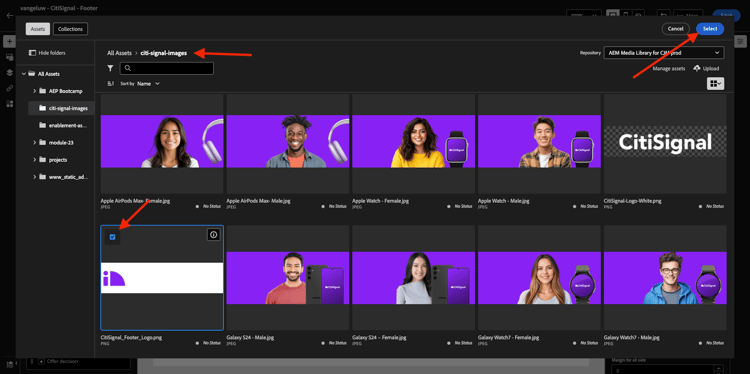This screenshot has height=374, width=750.
Task: Open the Repository dropdown
Action: click(664, 53)
